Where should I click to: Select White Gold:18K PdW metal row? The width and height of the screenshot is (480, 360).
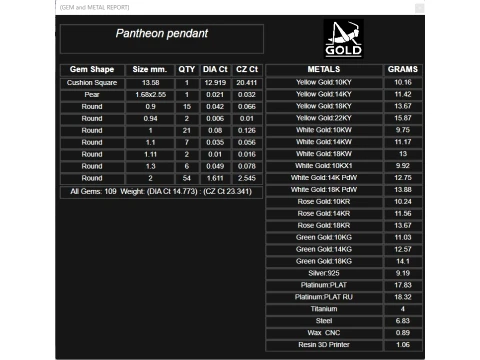pyautogui.click(x=344, y=190)
